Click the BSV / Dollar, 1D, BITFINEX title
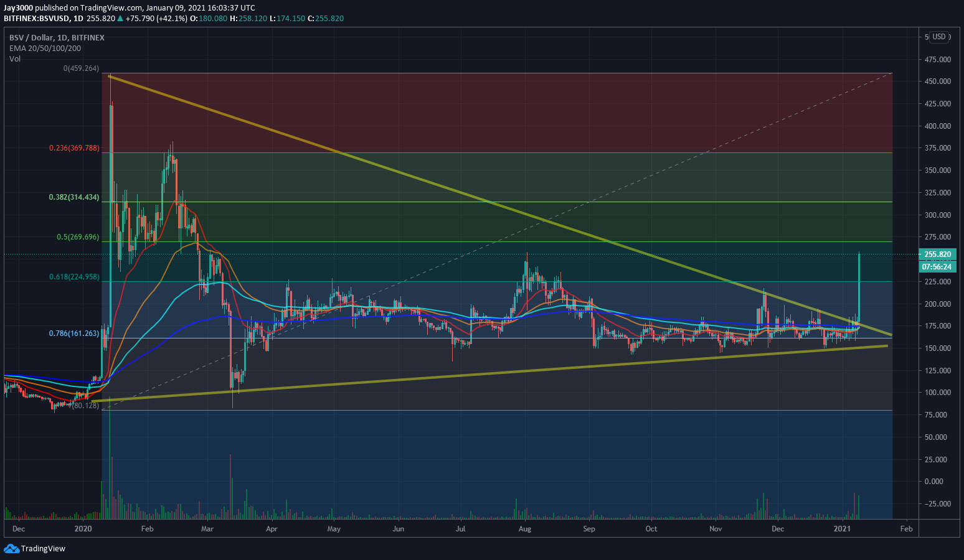 [57, 38]
